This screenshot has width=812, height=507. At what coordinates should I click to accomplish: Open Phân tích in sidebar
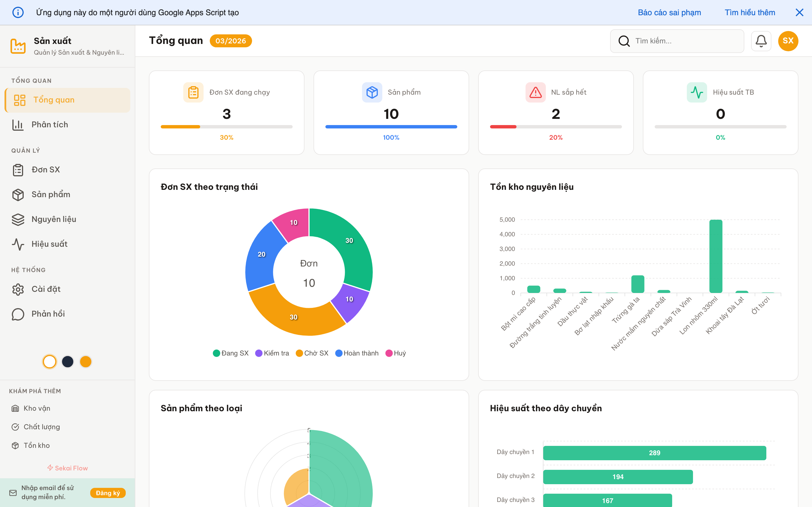point(50,125)
